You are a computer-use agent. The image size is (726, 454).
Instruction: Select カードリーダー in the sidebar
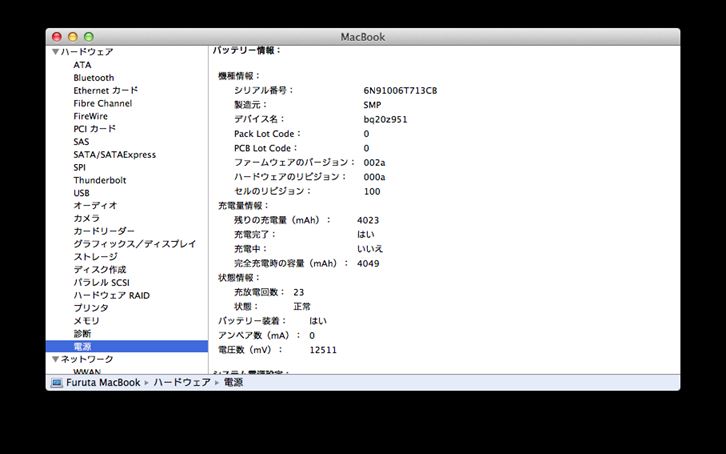104,231
